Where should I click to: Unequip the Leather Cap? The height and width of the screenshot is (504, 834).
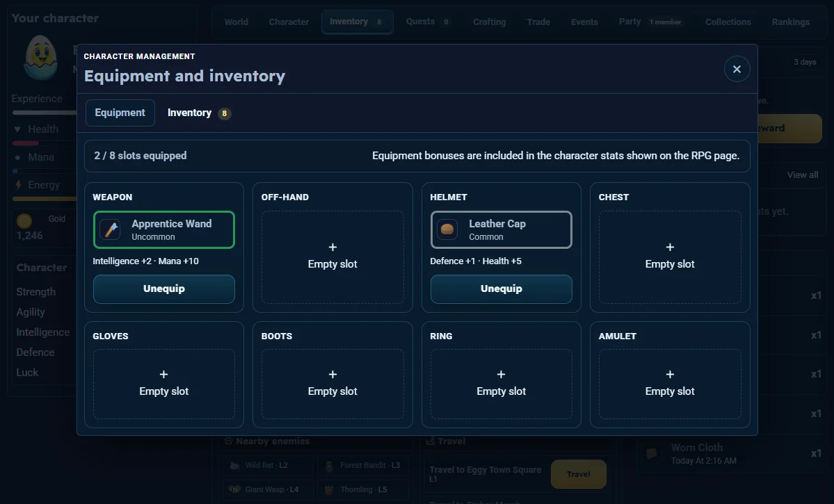[x=501, y=288]
